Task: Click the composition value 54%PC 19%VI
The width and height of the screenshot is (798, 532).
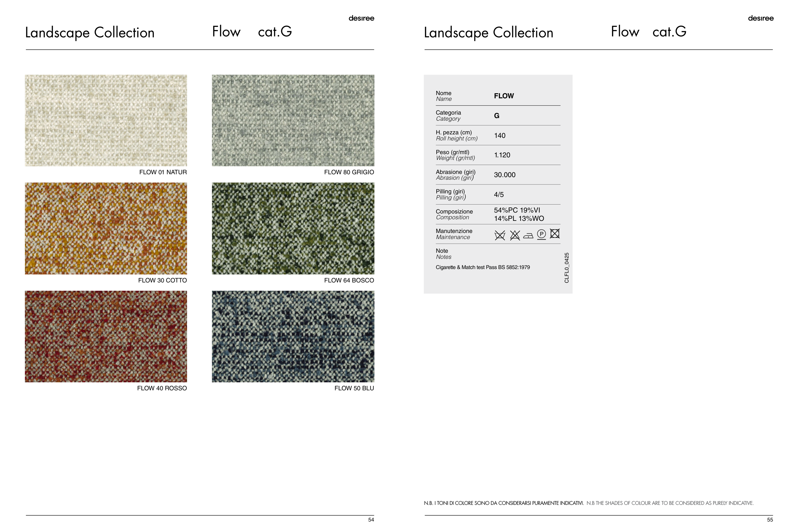Action: pyautogui.click(x=517, y=210)
